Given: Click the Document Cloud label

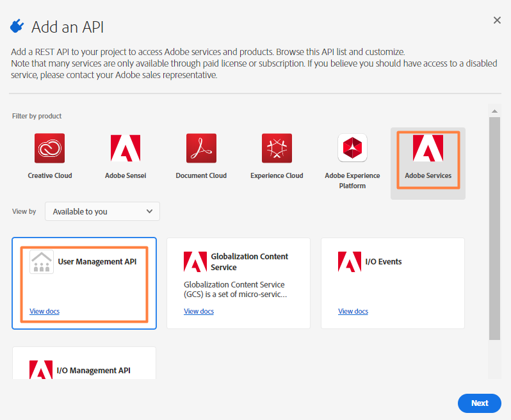Looking at the screenshot, I should 201,175.
